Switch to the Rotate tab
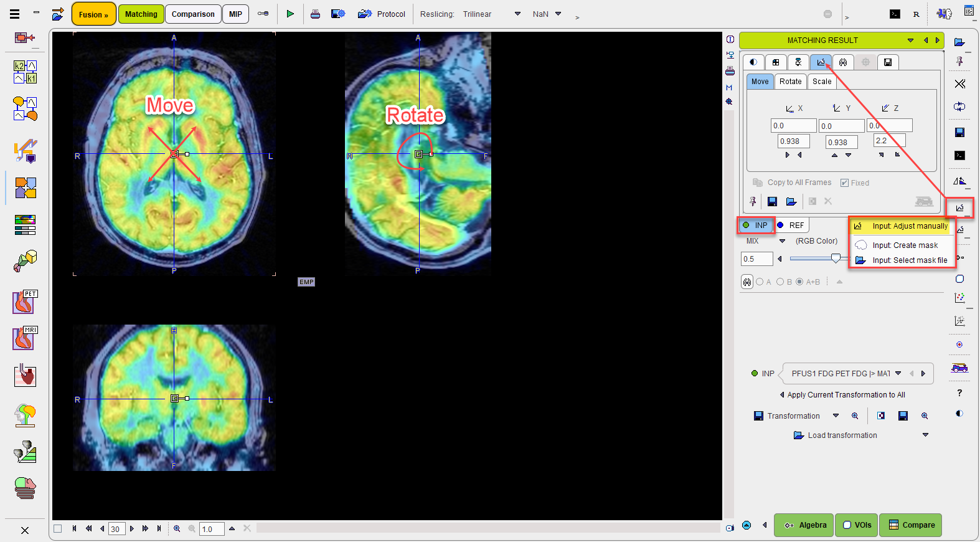The height and width of the screenshot is (542, 980). [790, 82]
